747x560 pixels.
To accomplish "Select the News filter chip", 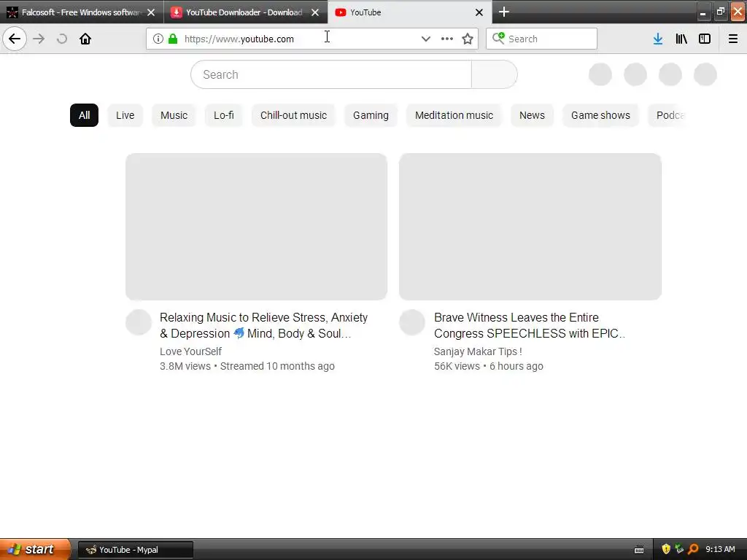I will (x=532, y=115).
